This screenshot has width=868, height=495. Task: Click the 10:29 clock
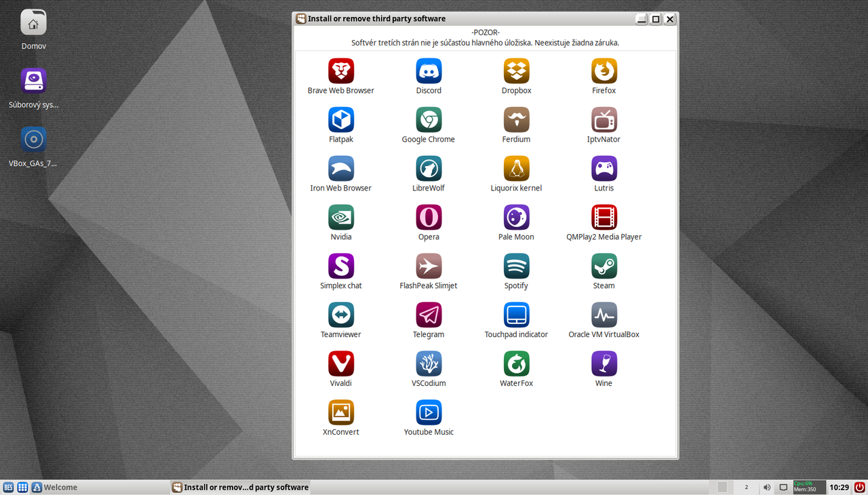(839, 487)
